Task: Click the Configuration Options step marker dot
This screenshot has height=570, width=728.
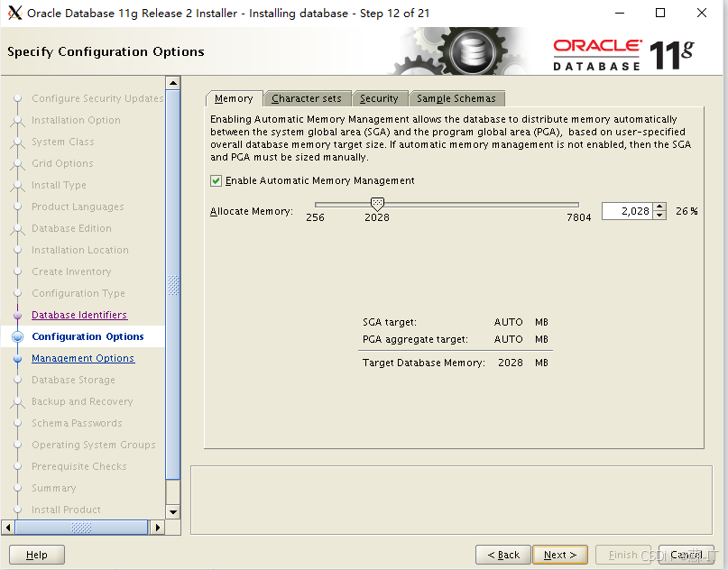Action: (x=17, y=336)
